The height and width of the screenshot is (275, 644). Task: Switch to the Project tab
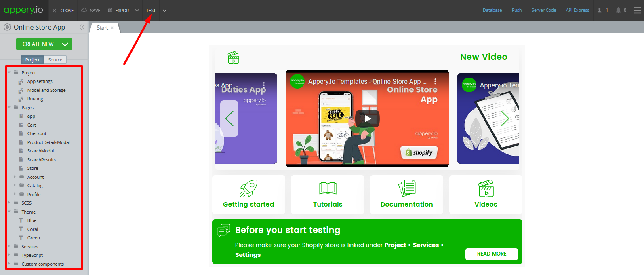(x=32, y=60)
